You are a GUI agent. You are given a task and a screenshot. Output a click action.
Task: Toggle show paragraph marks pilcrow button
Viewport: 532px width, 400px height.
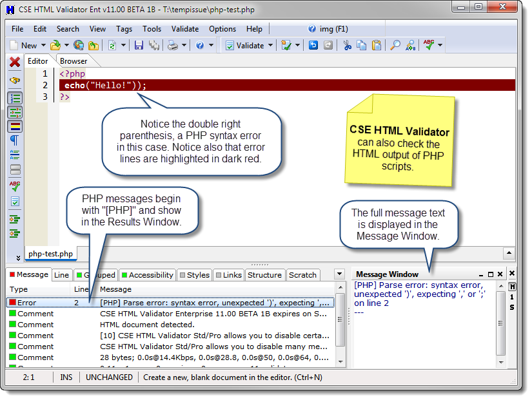tap(15, 140)
